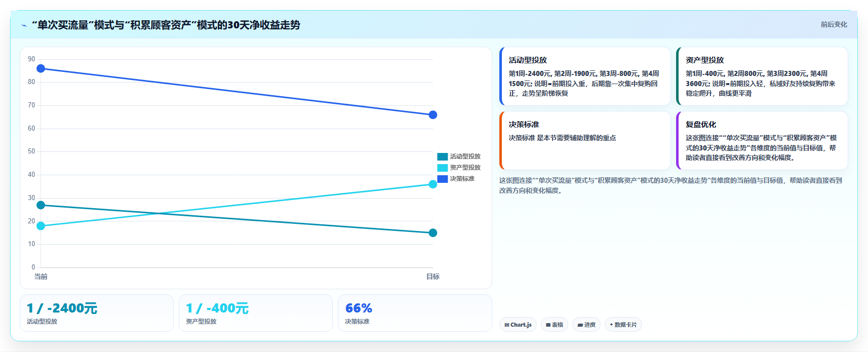
Task: Click the 1 / -400元 stat card
Action: pos(256,313)
